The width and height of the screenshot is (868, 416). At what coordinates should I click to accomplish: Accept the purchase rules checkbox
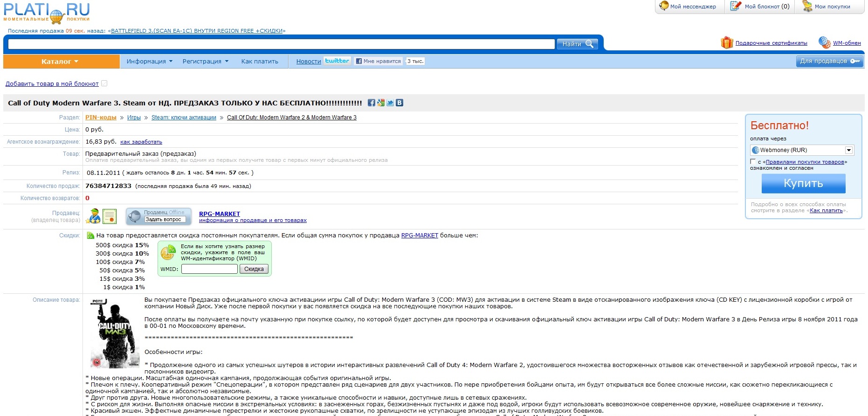pos(753,162)
